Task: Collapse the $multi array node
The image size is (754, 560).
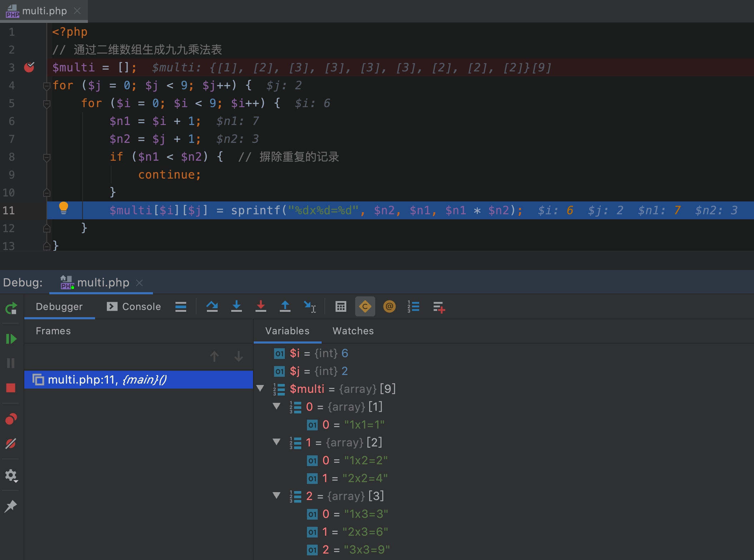Action: coord(260,389)
